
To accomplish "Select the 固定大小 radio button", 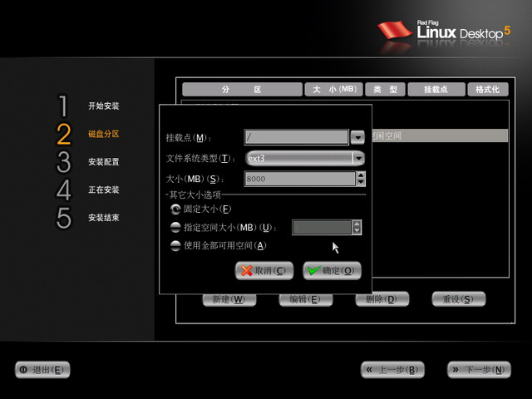I will 175,209.
